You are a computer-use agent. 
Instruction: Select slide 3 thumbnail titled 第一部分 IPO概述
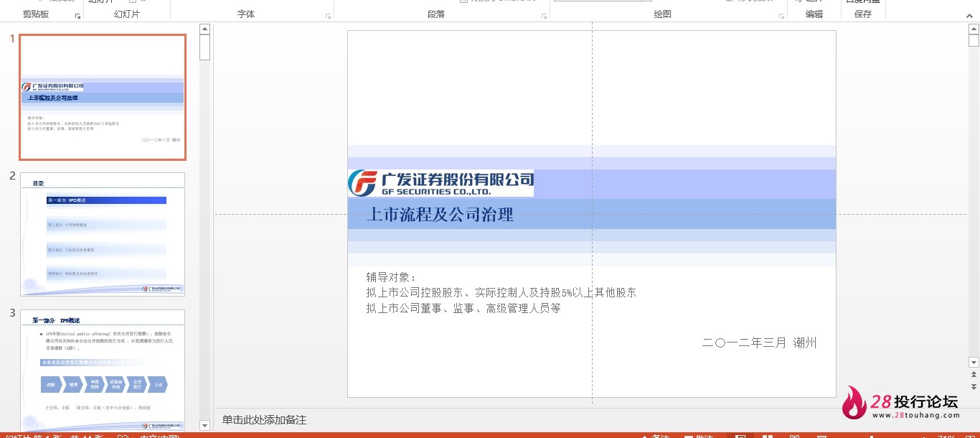(103, 371)
